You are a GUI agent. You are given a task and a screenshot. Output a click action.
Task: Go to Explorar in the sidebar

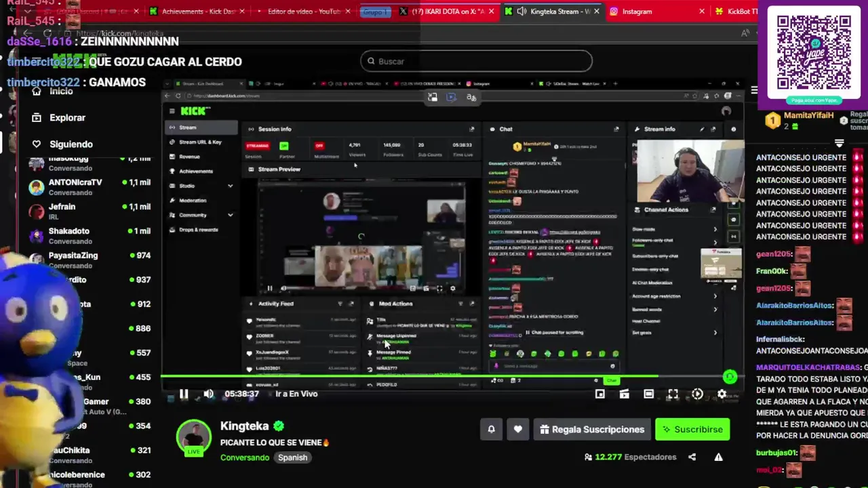coord(60,118)
